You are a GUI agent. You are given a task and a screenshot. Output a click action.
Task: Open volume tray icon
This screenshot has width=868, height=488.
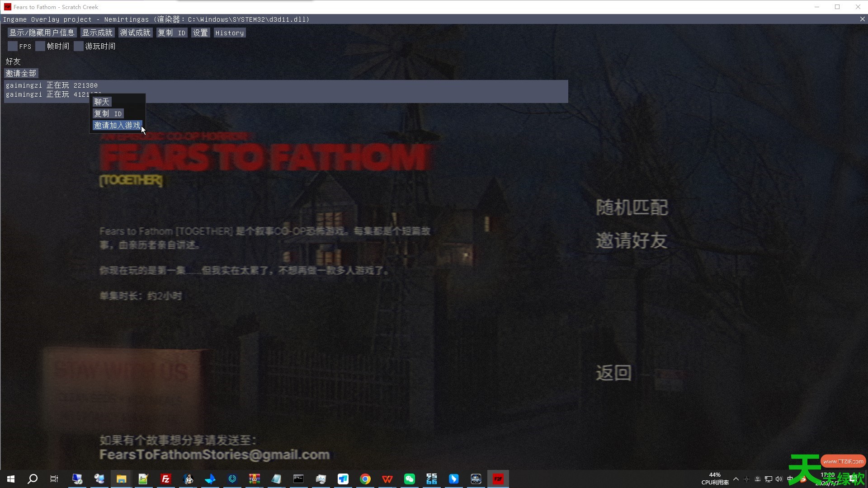coord(778,479)
